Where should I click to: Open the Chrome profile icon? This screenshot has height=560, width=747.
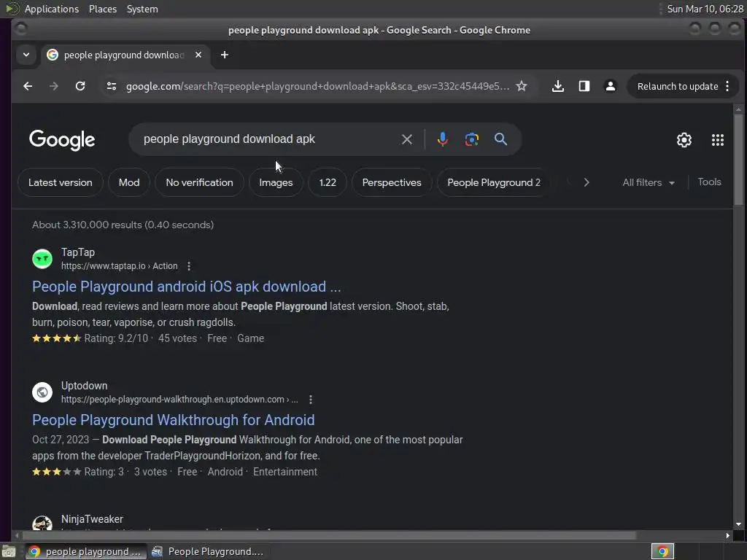(x=611, y=86)
